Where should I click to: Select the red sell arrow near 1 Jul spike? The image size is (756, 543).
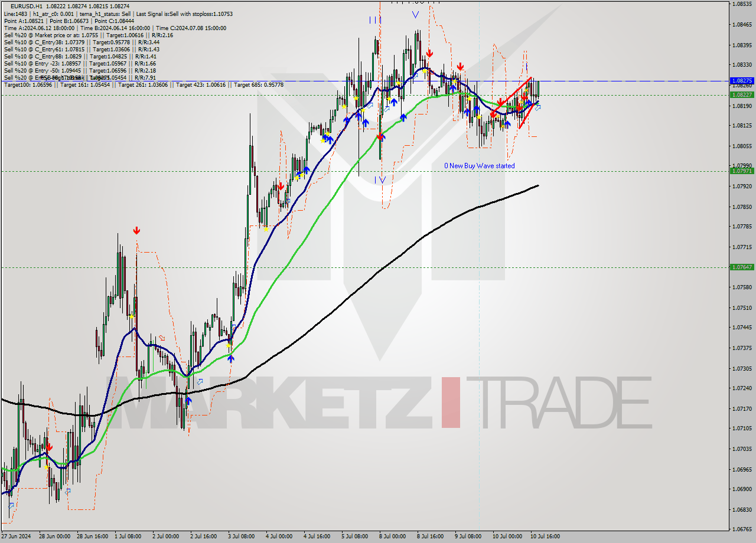click(x=136, y=230)
